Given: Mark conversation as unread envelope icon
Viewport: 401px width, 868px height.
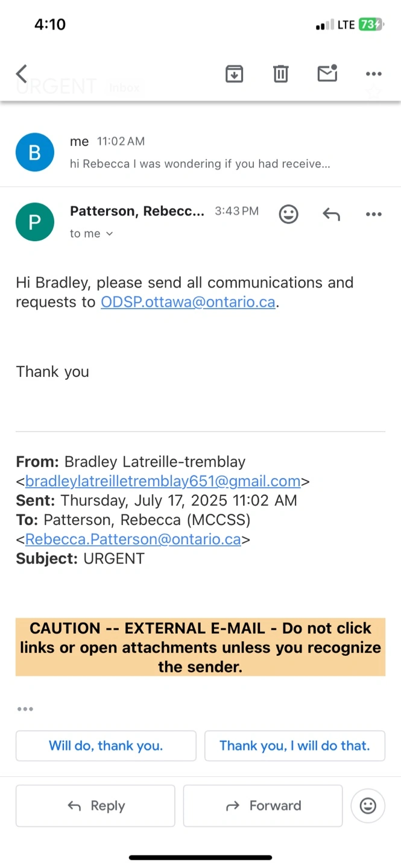Looking at the screenshot, I should click(x=327, y=74).
